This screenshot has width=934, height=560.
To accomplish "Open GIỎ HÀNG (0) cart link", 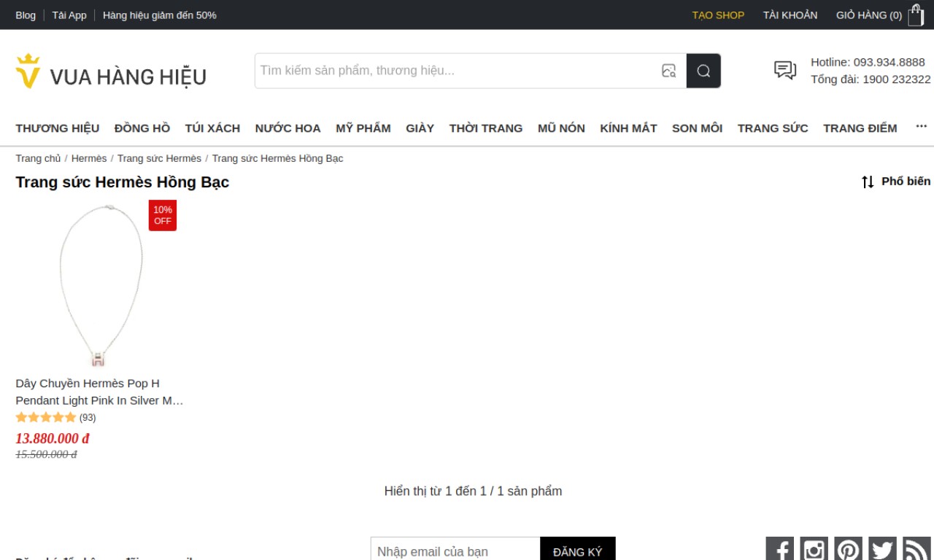I will point(869,15).
